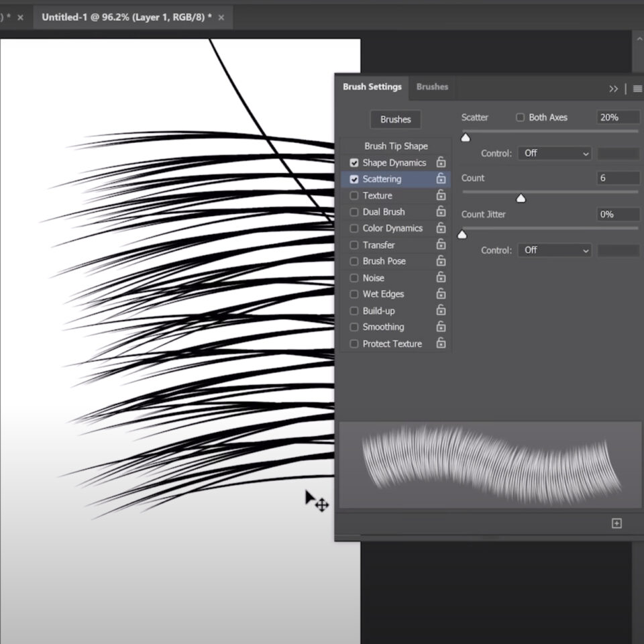Click the lock icon beside Texture
The image size is (644, 644).
pyautogui.click(x=441, y=195)
